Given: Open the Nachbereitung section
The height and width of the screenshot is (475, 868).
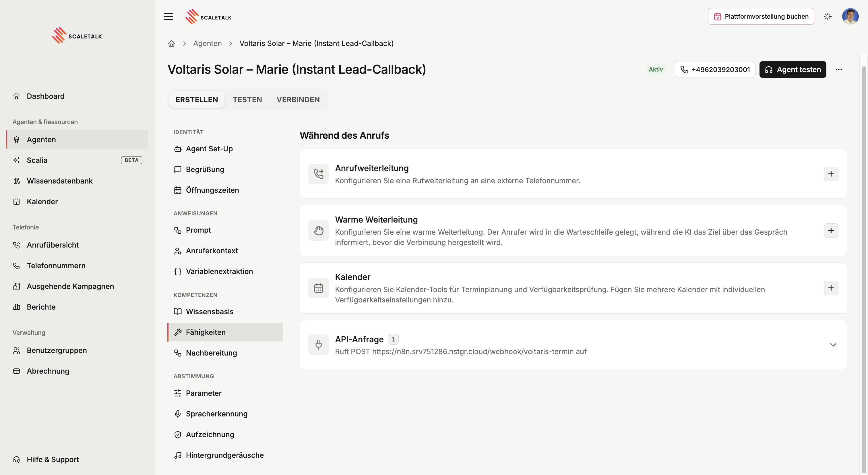Looking at the screenshot, I should [x=225, y=353].
